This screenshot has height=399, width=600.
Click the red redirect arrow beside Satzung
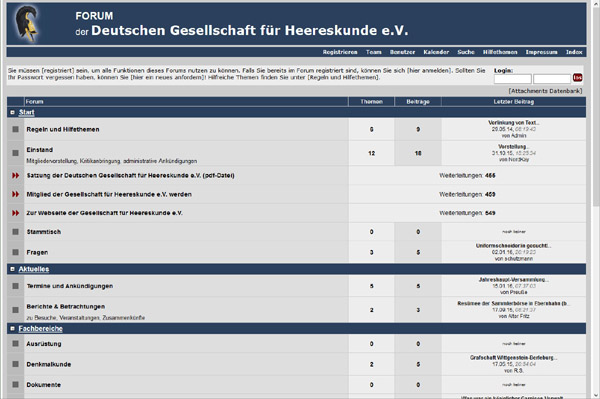click(x=15, y=175)
